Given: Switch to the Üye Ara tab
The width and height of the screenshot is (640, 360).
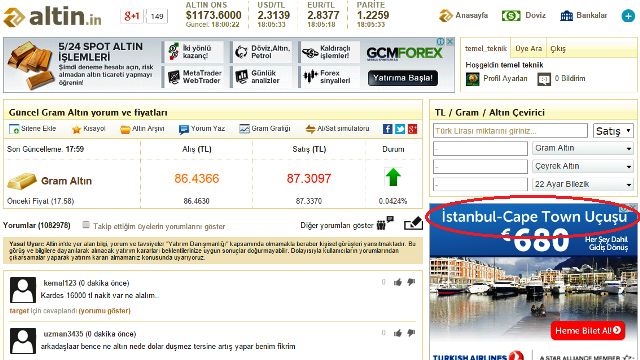Looking at the screenshot, I should click(x=528, y=49).
